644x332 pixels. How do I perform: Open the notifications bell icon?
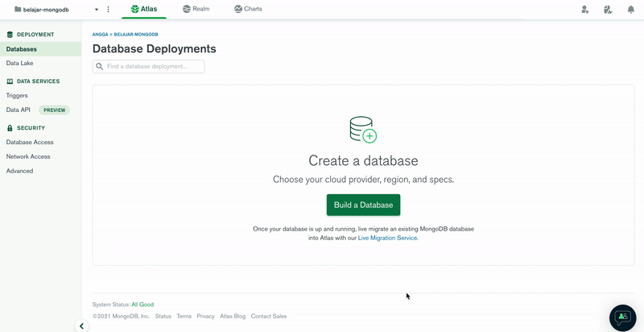pyautogui.click(x=631, y=10)
